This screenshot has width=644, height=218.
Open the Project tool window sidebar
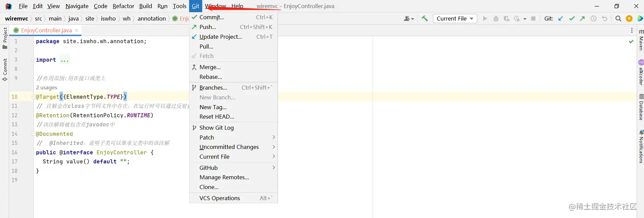[x=5, y=38]
